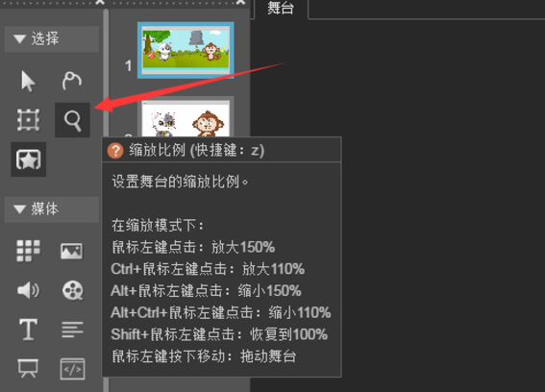This screenshot has width=545, height=392.
Task: Insert HTML code embed icon
Action: [x=72, y=369]
